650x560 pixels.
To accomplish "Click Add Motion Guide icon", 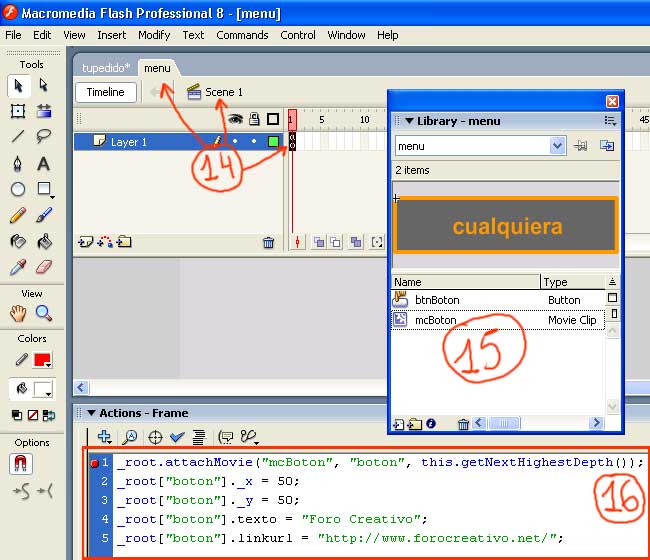I will point(104,242).
